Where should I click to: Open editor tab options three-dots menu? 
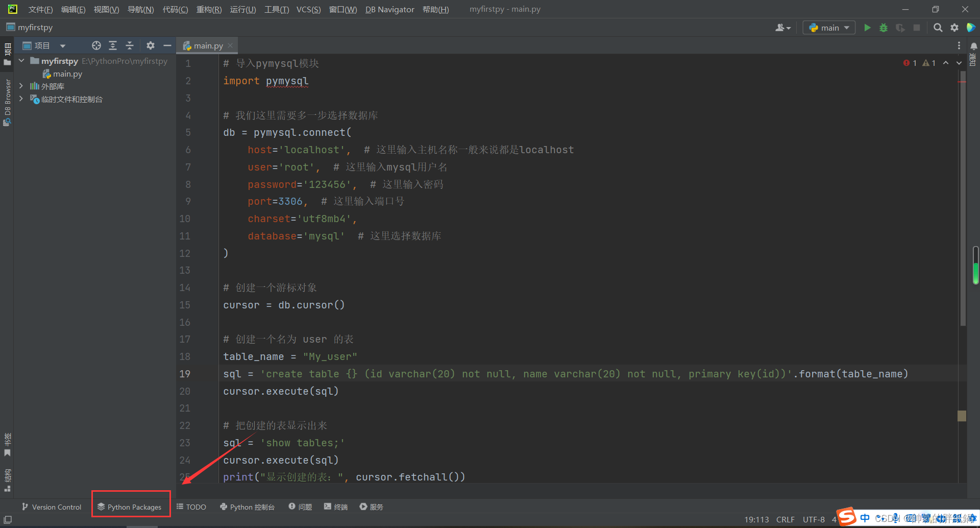point(959,45)
